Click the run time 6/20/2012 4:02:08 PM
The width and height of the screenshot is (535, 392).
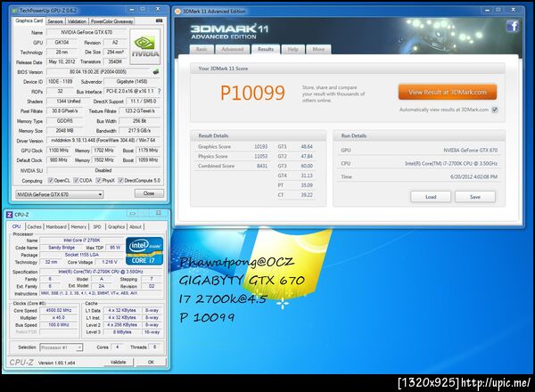coord(473,176)
